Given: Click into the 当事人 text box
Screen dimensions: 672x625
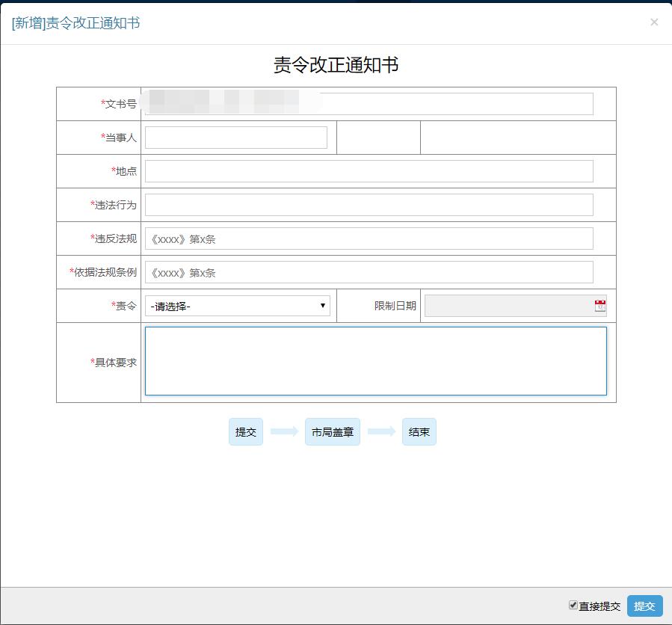Looking at the screenshot, I should [x=236, y=138].
